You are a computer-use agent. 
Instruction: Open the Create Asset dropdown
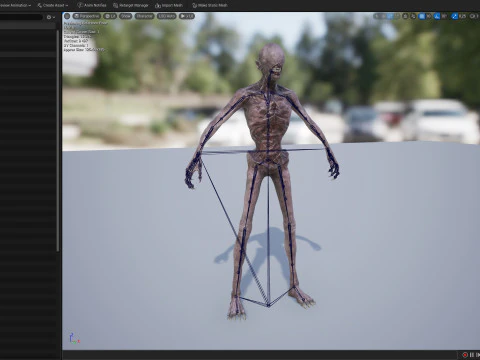(52, 5)
